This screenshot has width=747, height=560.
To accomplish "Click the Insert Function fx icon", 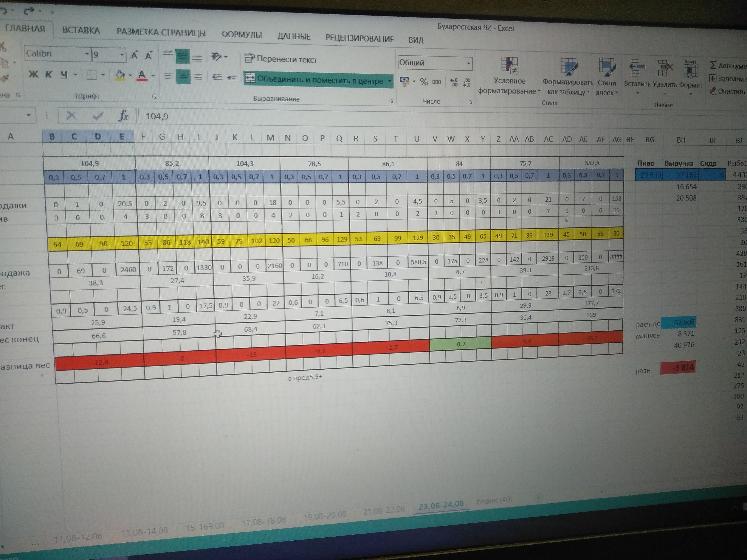I will point(123,116).
